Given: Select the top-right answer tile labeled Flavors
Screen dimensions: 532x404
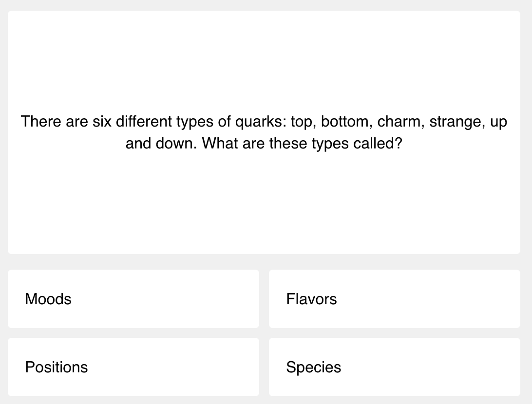Looking at the screenshot, I should (x=394, y=299).
